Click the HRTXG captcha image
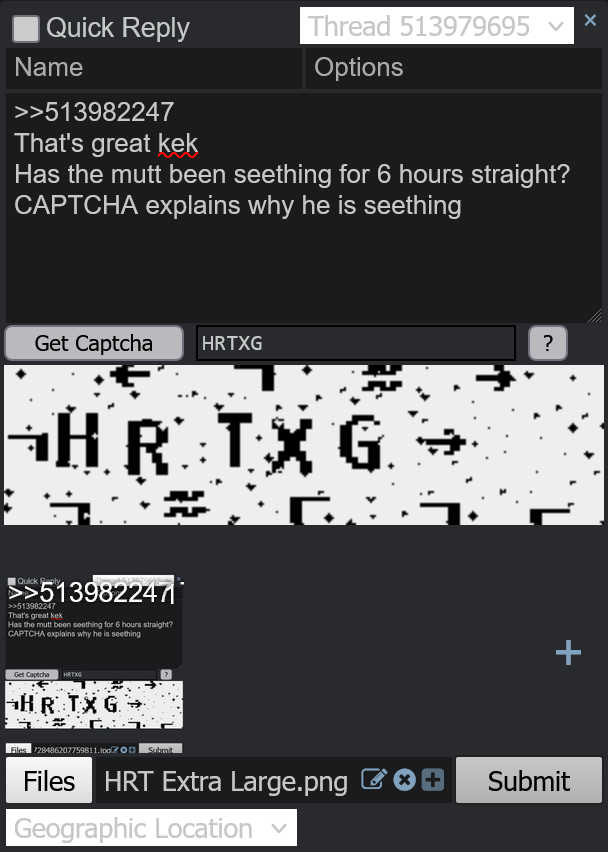Image resolution: width=608 pixels, height=852 pixels. pos(304,444)
